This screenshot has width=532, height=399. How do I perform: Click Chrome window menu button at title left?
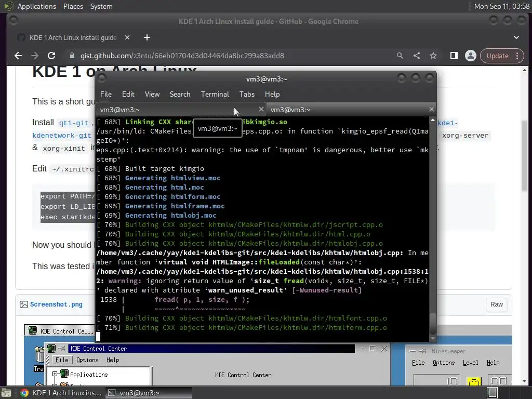coord(14,21)
